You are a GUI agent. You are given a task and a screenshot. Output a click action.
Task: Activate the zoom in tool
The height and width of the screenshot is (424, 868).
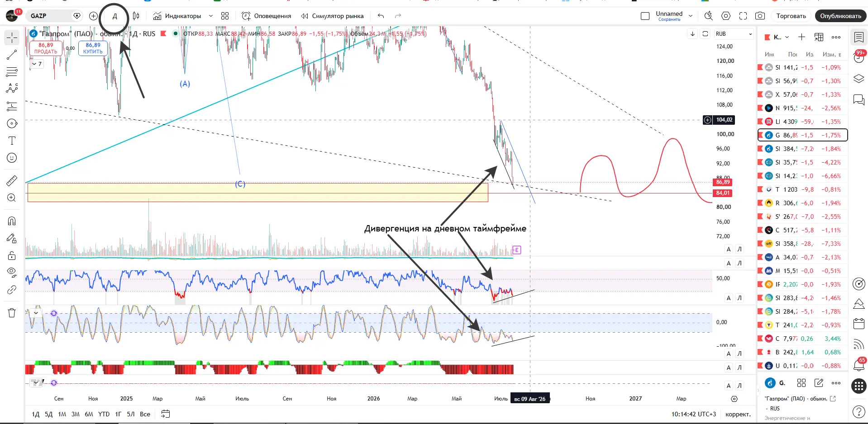[x=12, y=198]
